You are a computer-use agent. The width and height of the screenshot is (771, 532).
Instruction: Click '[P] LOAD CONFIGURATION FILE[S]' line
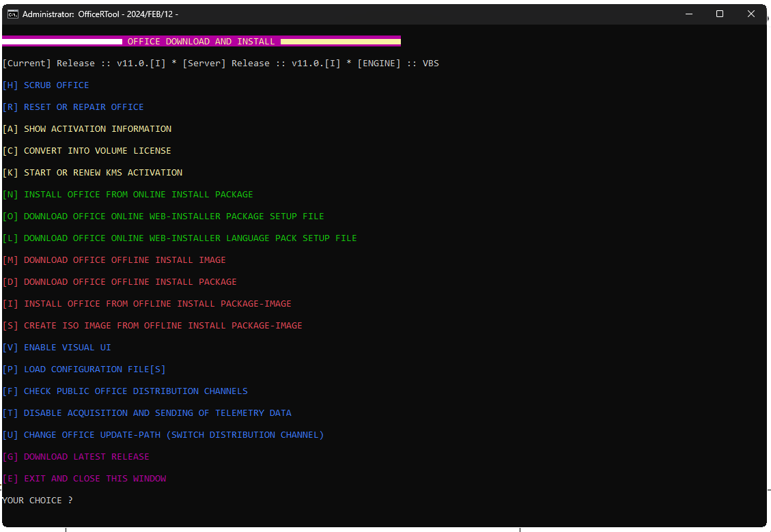point(84,369)
